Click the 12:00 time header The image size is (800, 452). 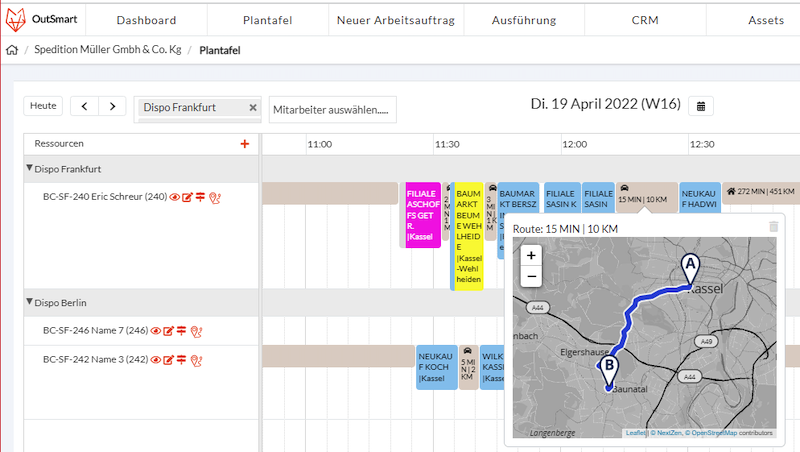574,144
